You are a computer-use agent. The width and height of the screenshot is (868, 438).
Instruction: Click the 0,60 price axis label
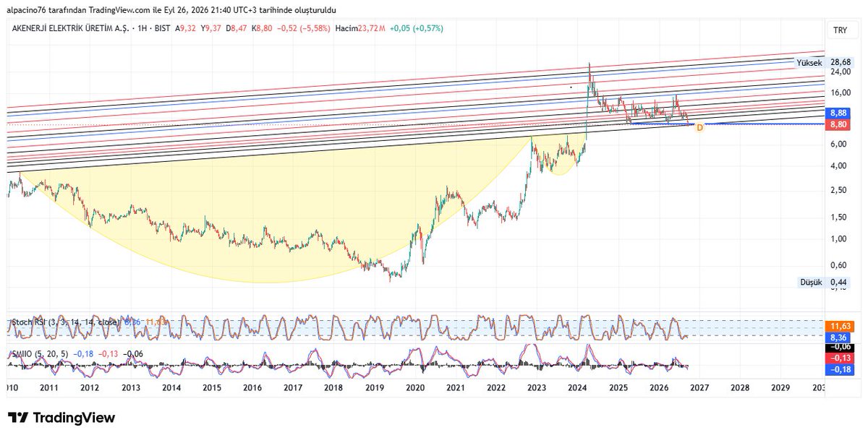(x=839, y=265)
